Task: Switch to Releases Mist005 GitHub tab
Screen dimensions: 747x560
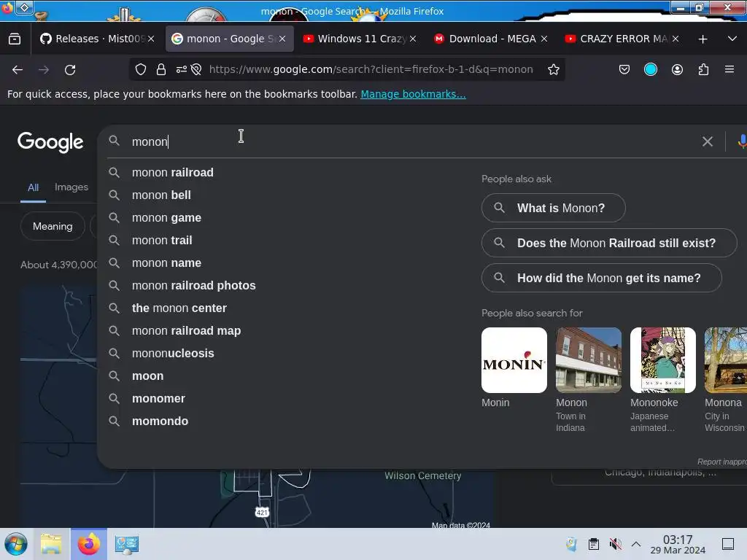Action: point(97,39)
